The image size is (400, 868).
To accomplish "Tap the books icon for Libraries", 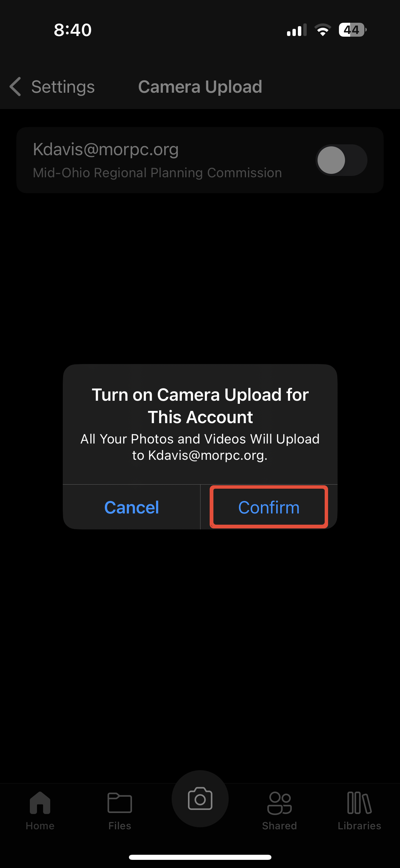I will [x=360, y=803].
